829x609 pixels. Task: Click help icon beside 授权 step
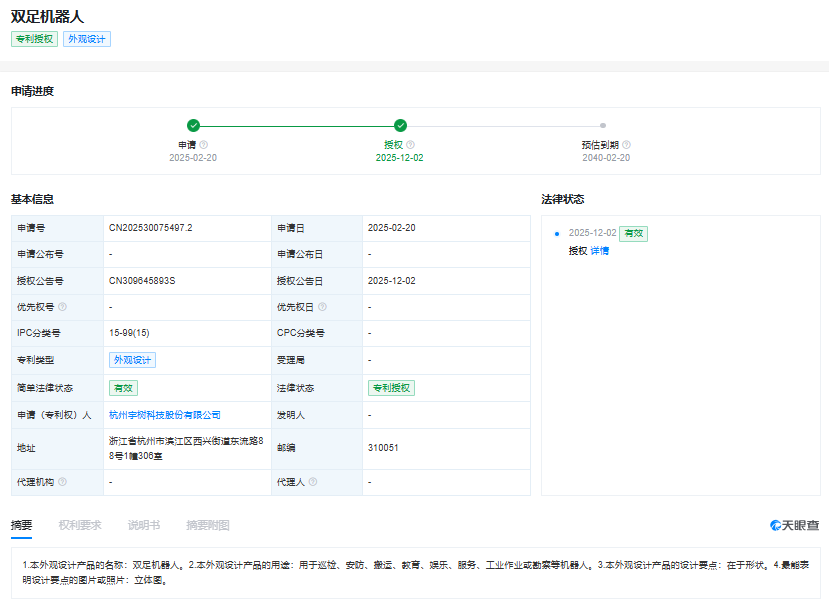pyautogui.click(x=411, y=145)
